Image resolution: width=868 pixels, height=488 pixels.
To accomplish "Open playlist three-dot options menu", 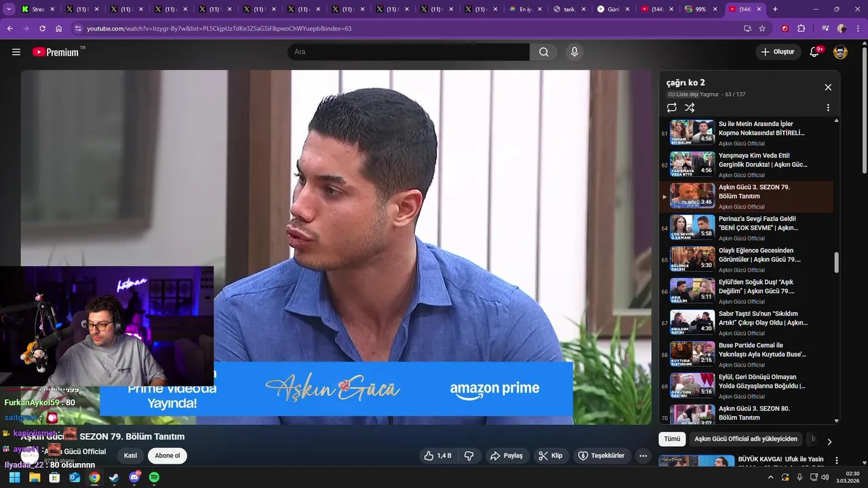I will (828, 108).
